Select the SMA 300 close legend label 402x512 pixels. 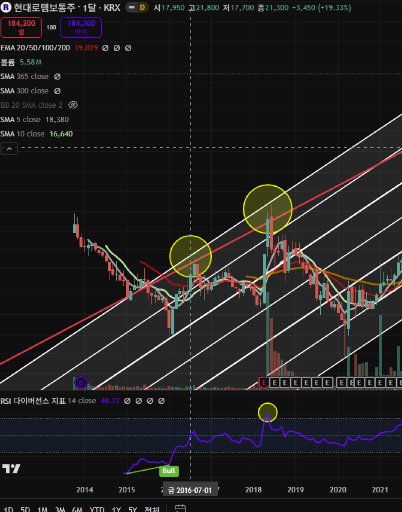tap(25, 91)
